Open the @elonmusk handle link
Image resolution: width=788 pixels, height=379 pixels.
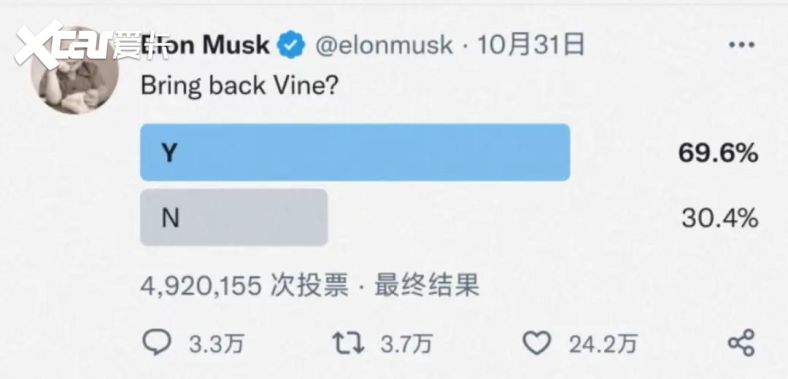point(384,45)
